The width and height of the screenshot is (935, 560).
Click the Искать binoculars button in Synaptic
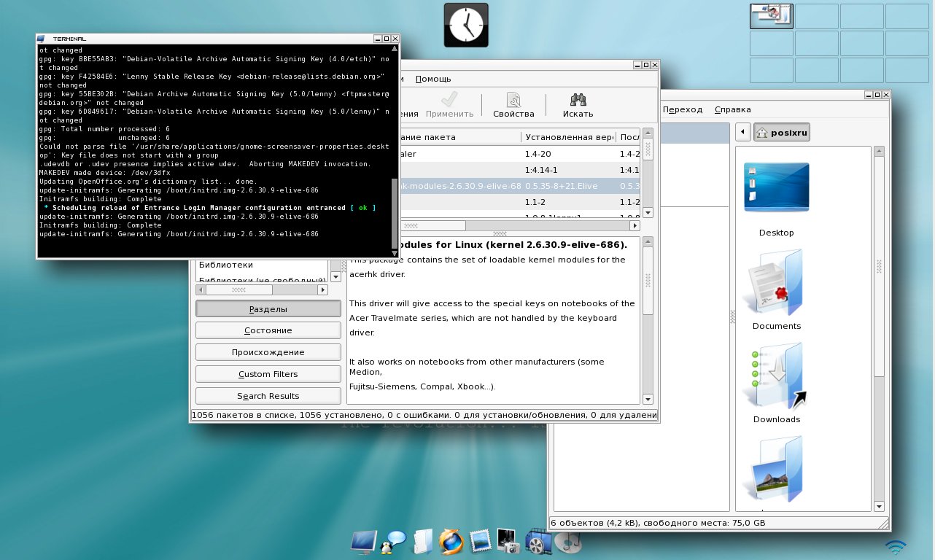[578, 105]
